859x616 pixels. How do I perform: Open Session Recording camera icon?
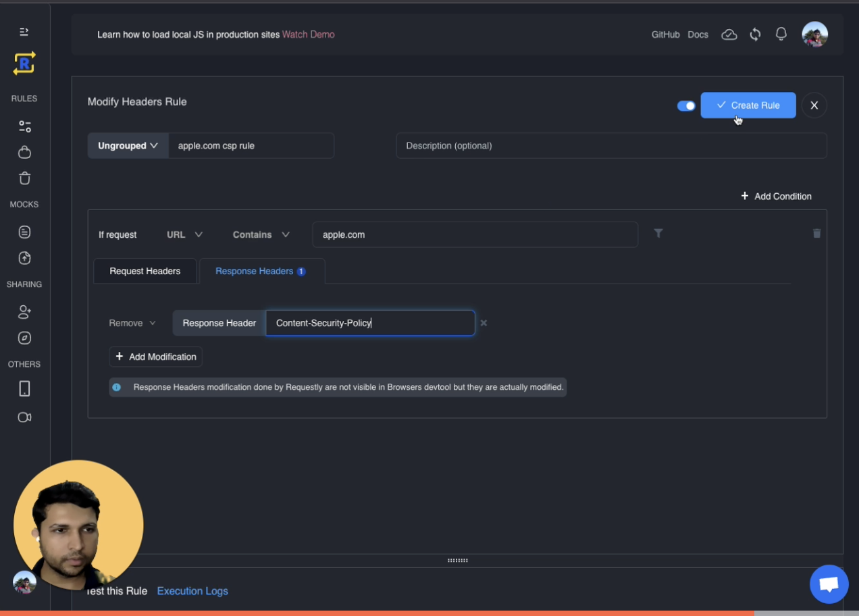click(x=24, y=417)
